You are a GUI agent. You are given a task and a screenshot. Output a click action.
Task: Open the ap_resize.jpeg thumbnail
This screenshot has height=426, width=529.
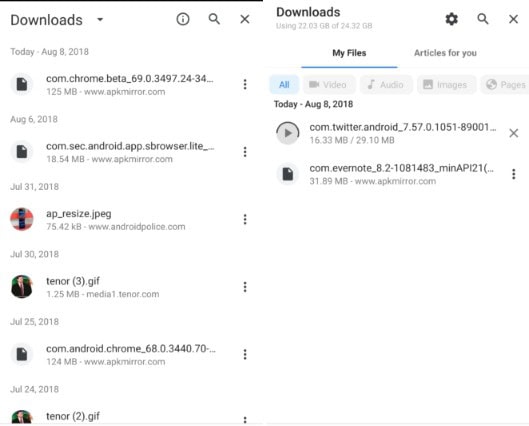(x=22, y=219)
